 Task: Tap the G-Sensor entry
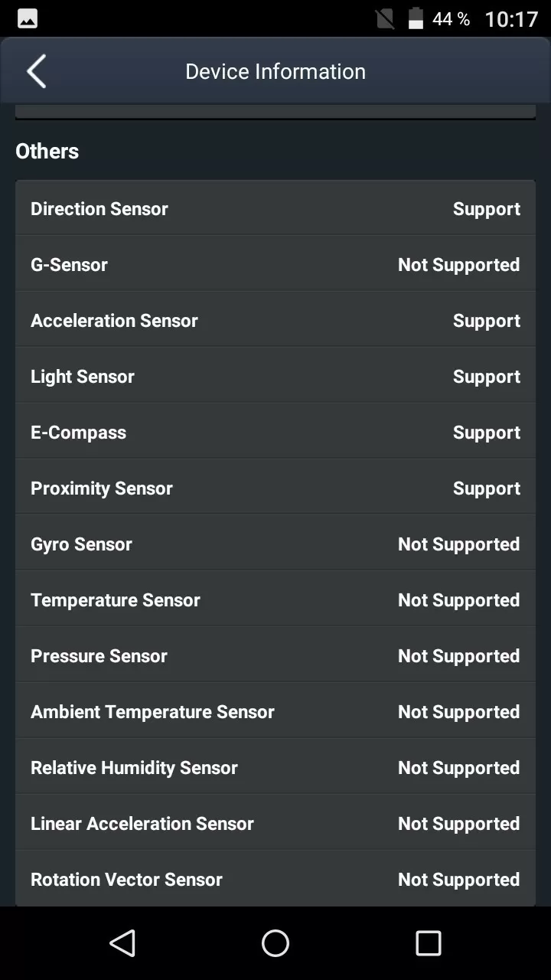point(275,265)
